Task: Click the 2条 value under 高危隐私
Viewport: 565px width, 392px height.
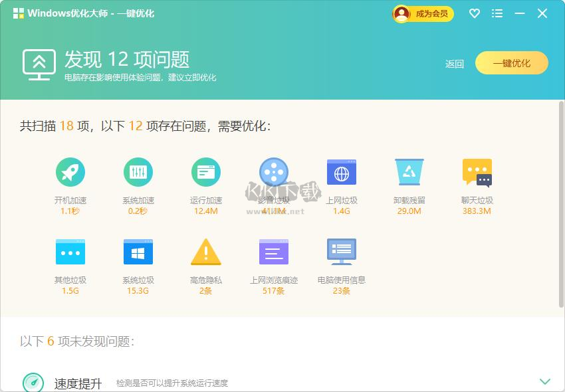Action: (x=205, y=291)
